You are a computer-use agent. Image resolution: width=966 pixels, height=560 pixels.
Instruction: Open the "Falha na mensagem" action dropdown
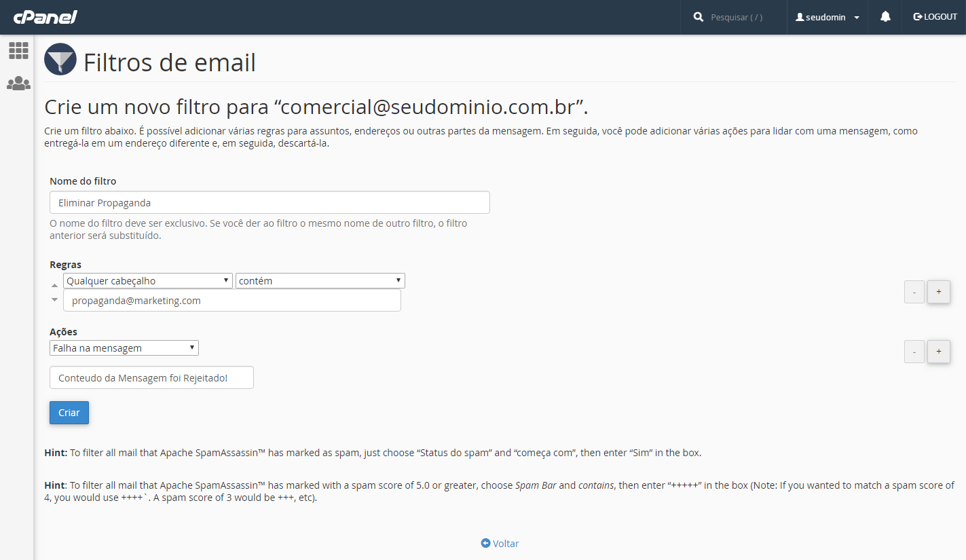(x=124, y=348)
